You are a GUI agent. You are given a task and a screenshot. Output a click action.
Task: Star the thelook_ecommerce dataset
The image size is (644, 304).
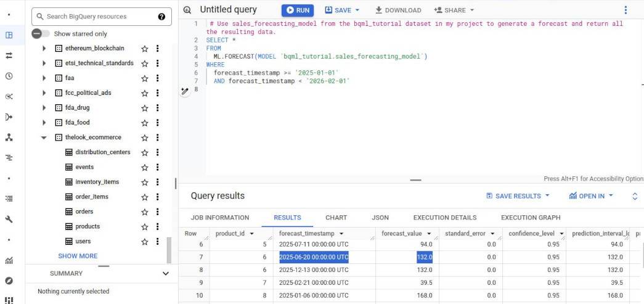145,138
